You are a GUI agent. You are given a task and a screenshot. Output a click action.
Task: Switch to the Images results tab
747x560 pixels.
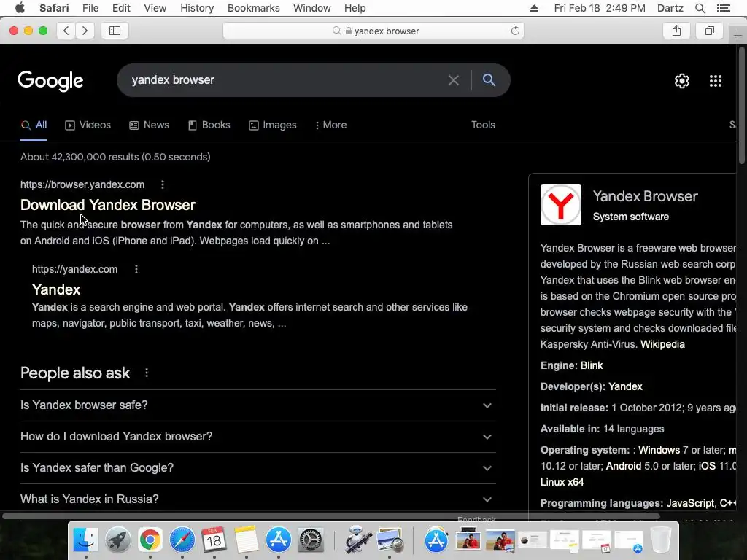(273, 125)
